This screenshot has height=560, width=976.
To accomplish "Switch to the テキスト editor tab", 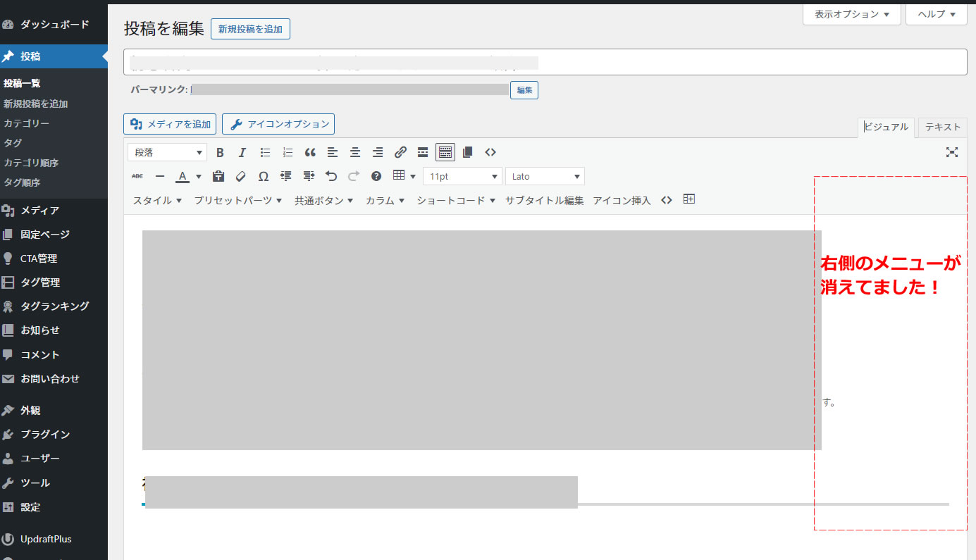I will pyautogui.click(x=943, y=127).
